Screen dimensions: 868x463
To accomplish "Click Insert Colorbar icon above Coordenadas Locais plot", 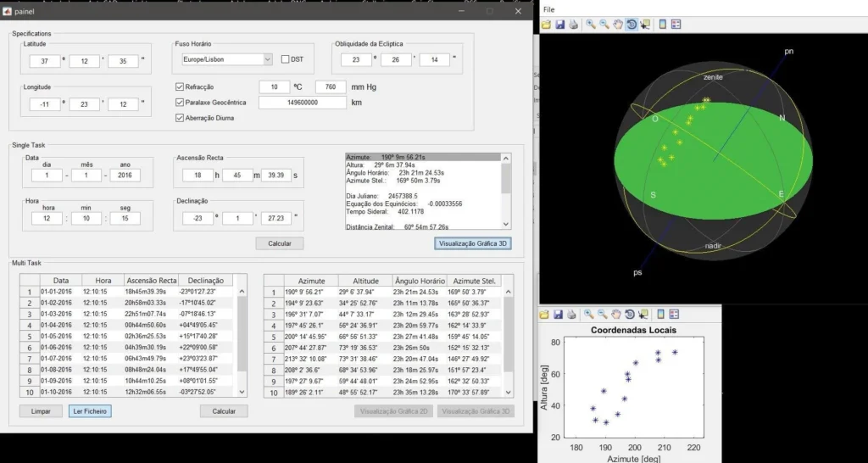I will [661, 315].
